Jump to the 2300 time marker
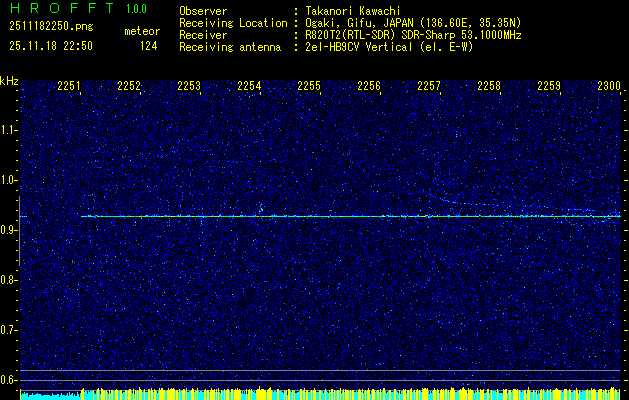 click(608, 87)
